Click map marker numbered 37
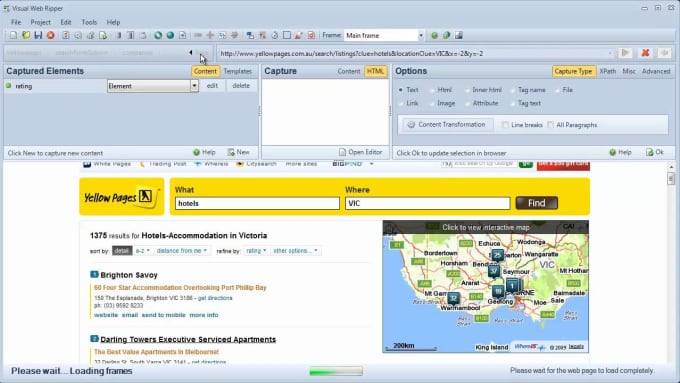 coord(494,271)
